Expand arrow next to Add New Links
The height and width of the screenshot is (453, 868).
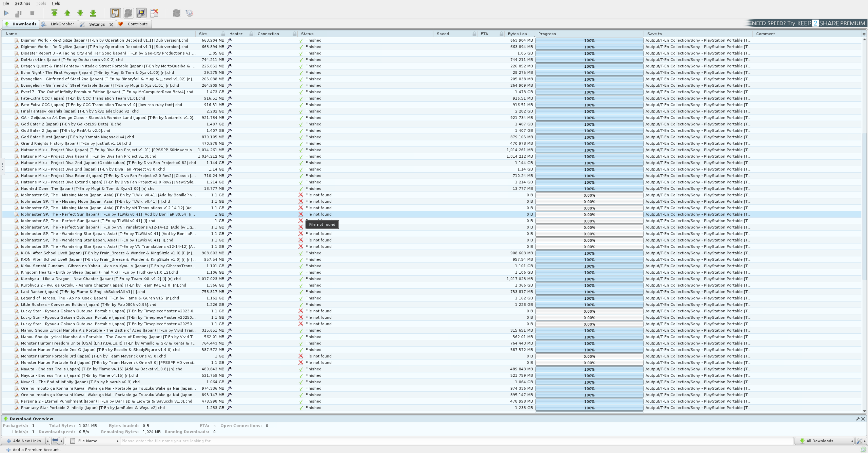[x=47, y=441]
